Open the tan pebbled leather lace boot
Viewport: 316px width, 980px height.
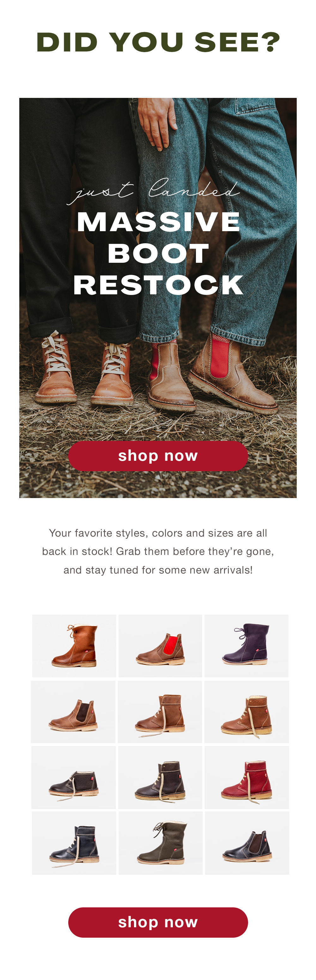pos(247,712)
